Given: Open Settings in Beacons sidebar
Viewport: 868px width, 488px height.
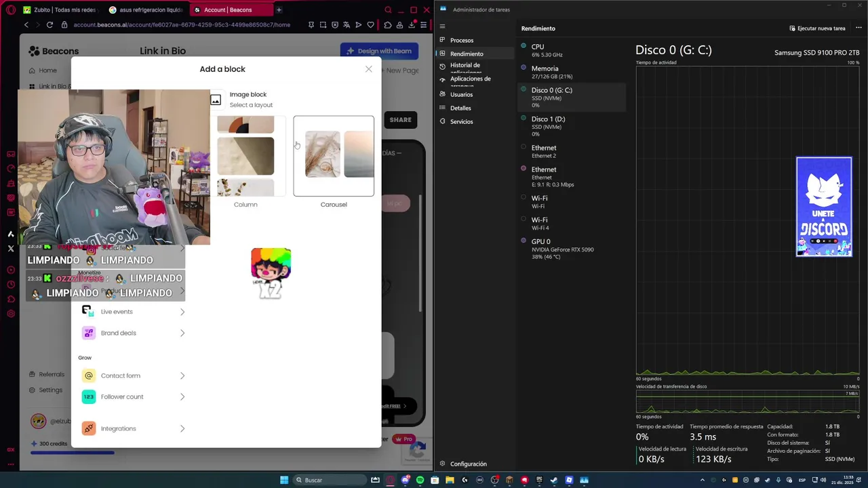Looking at the screenshot, I should (45, 390).
